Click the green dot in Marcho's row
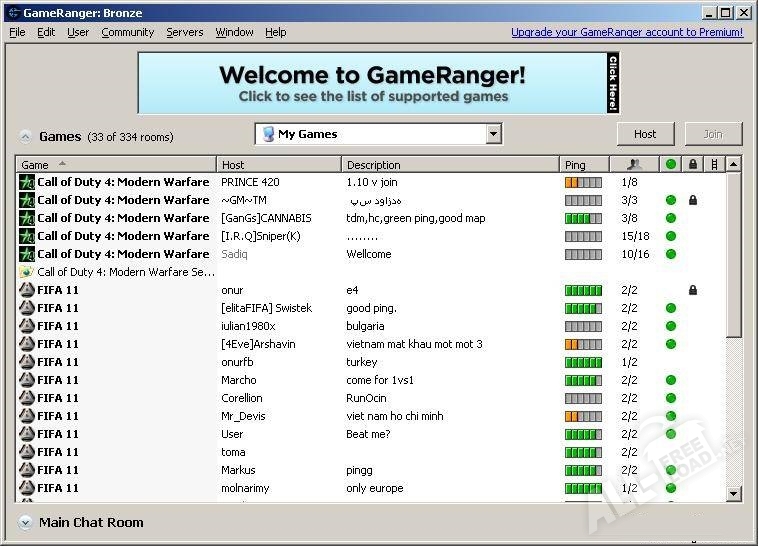 point(671,380)
